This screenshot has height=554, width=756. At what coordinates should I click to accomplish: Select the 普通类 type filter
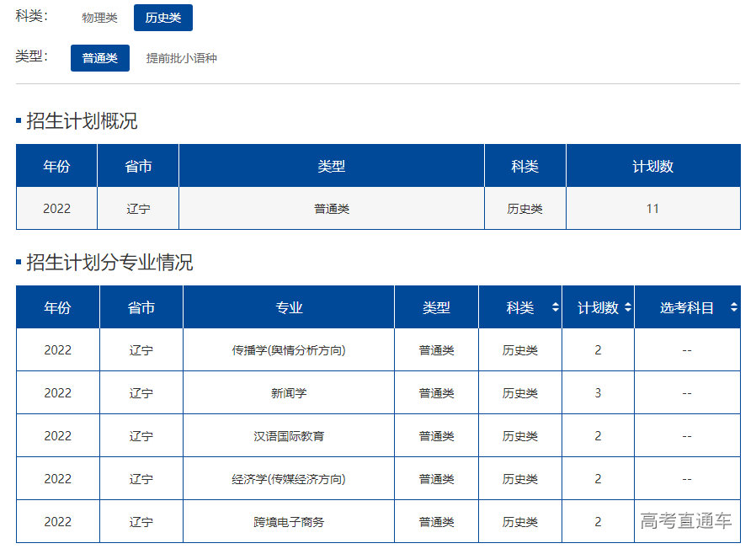99,58
